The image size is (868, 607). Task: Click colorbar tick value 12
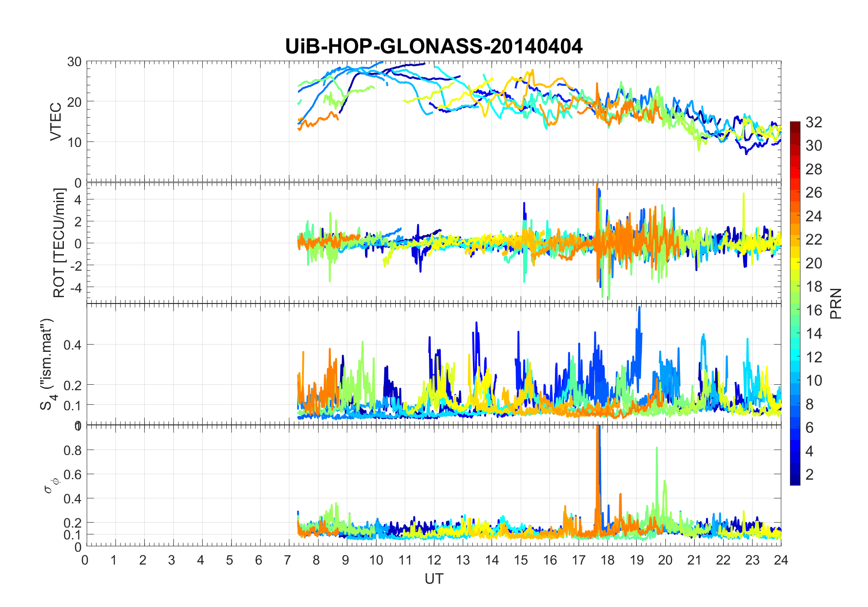814,357
